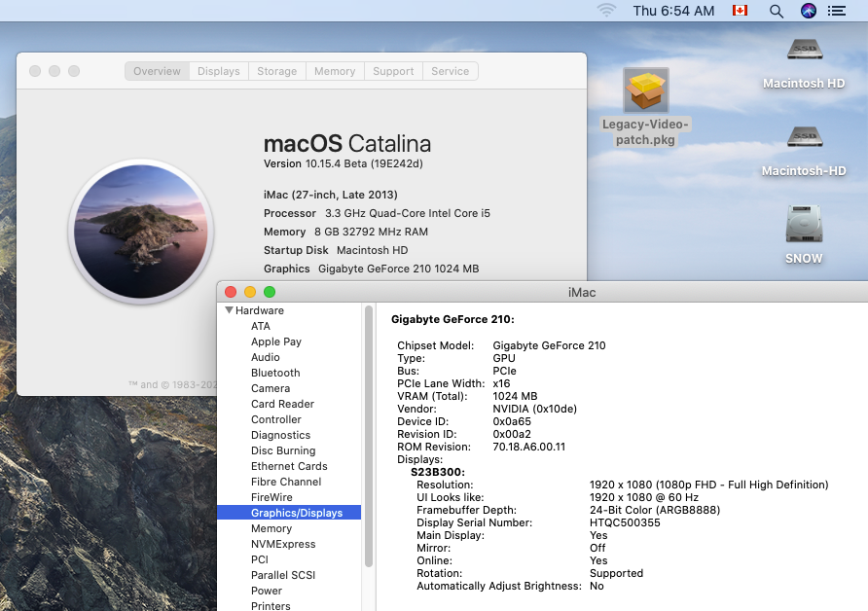Screen dimensions: 868x611
Task: Click the VRAM value 1024 MB
Action: click(x=515, y=396)
